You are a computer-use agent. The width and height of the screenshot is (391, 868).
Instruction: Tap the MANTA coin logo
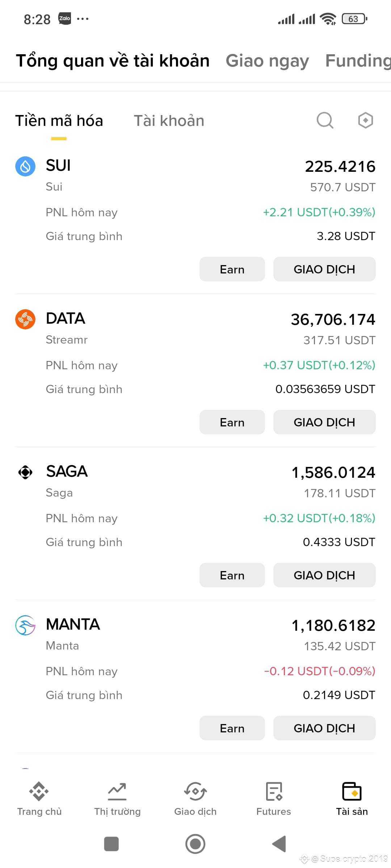click(x=25, y=625)
